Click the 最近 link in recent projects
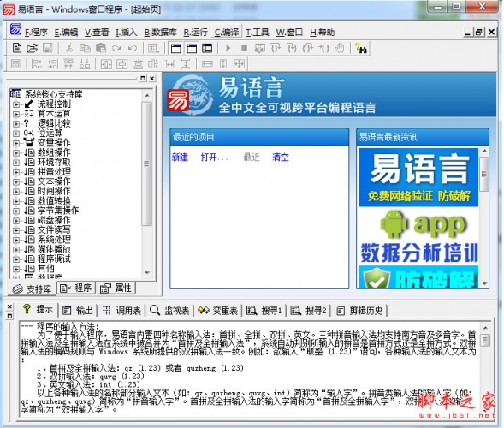The height and width of the screenshot is (428, 504). [252, 158]
